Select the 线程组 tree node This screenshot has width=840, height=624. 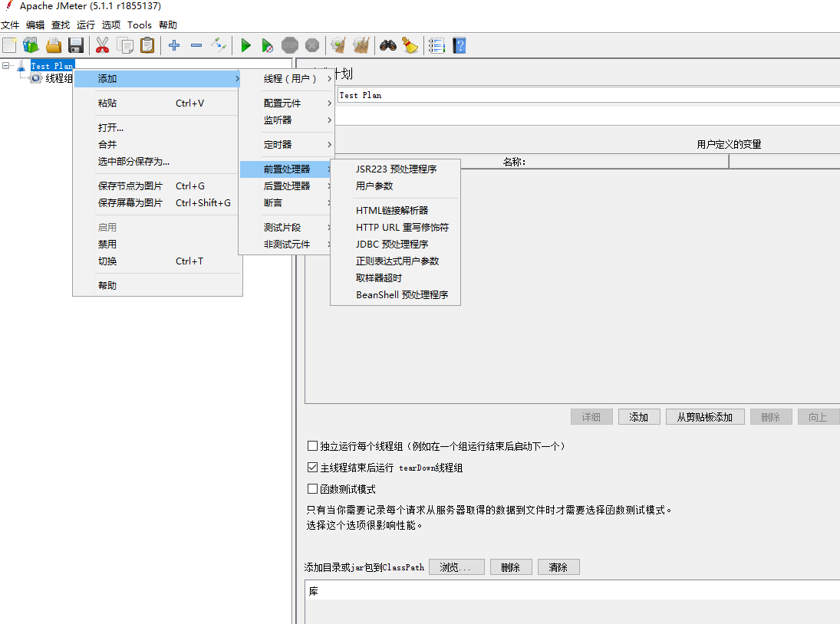pos(59,78)
